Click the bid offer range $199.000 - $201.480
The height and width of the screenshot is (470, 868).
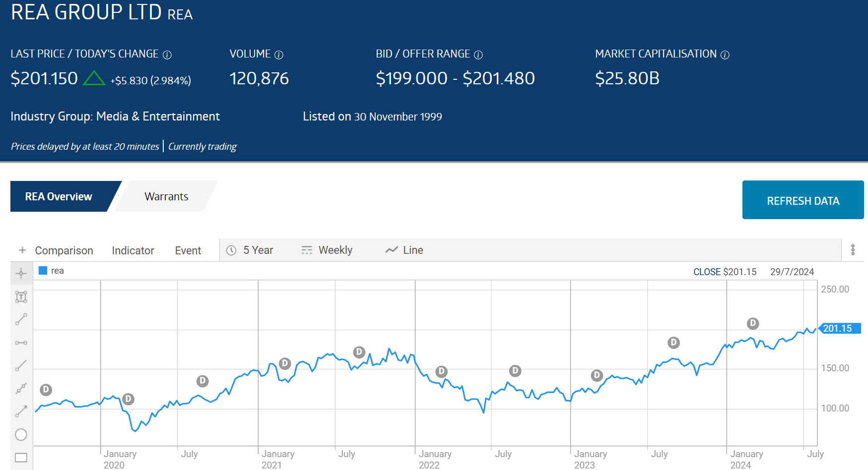pos(455,78)
